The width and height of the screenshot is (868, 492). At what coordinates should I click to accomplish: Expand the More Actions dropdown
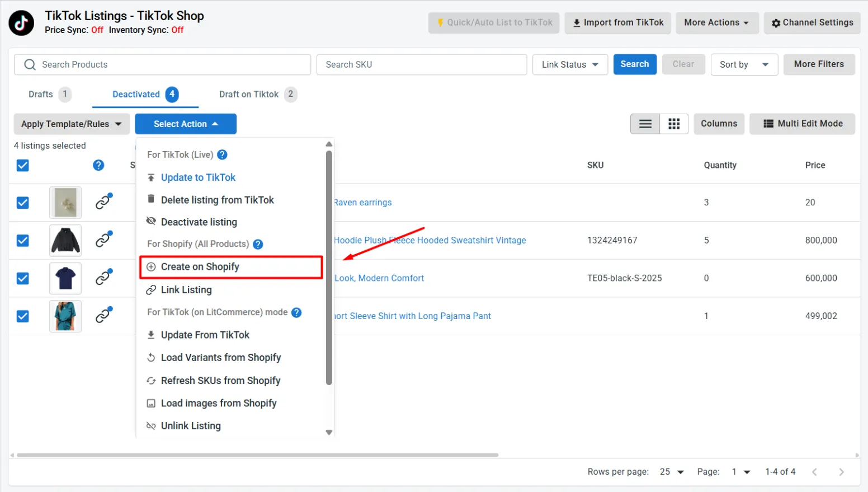point(717,23)
